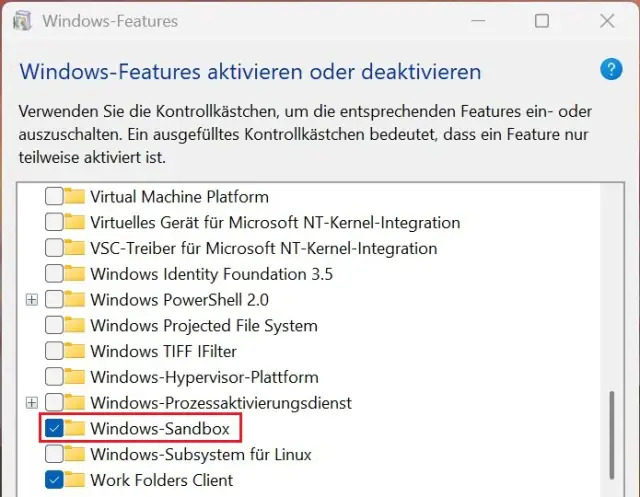Maximize the Windows-Features window
This screenshot has width=640, height=497.
pos(542,20)
